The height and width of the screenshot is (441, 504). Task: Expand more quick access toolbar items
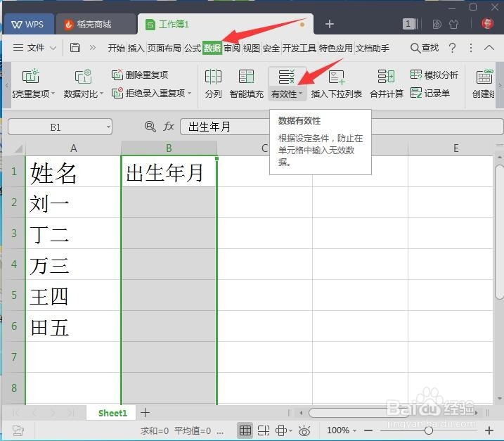click(93, 48)
